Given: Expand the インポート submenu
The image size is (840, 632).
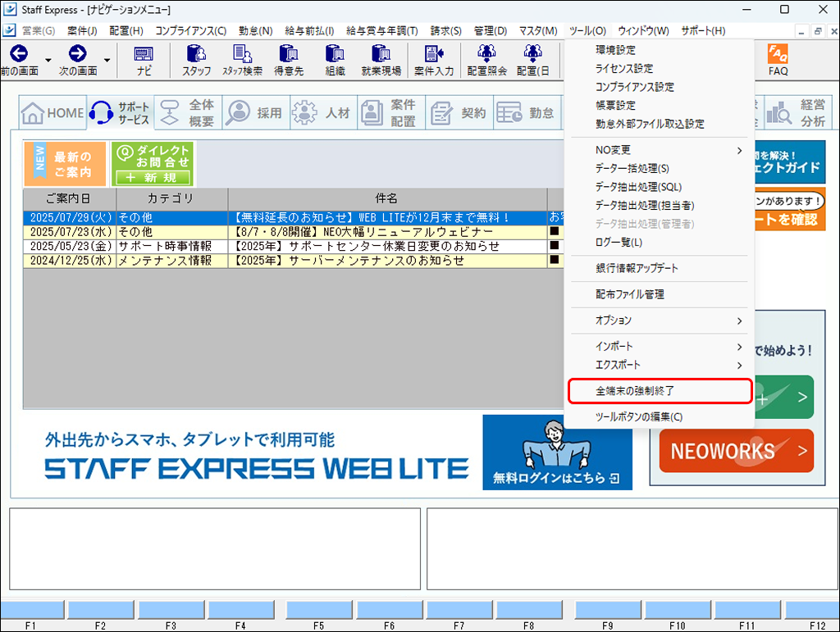Looking at the screenshot, I should (659, 347).
